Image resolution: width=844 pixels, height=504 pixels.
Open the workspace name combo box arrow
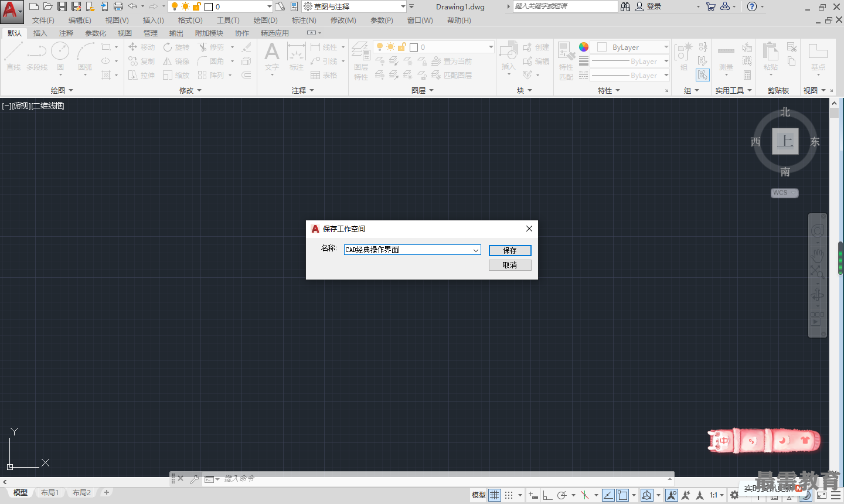pyautogui.click(x=476, y=250)
